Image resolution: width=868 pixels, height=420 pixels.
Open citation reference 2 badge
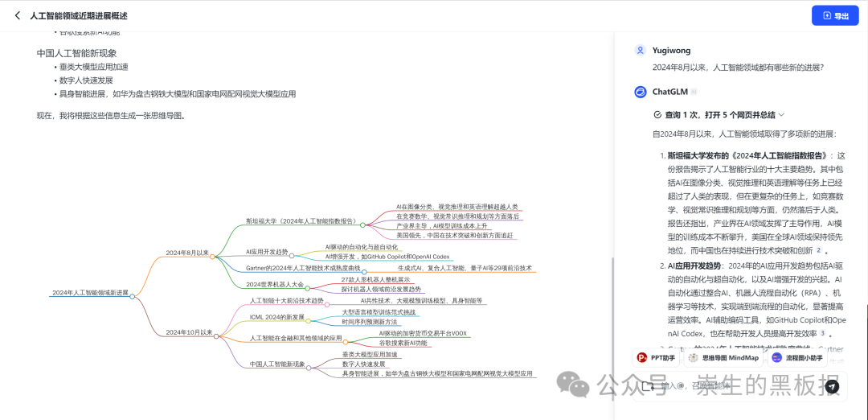coord(818,250)
